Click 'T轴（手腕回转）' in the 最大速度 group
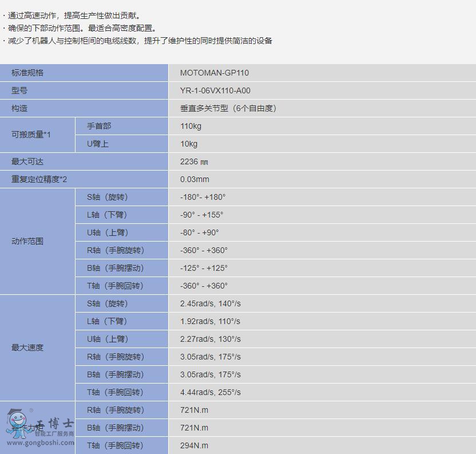This screenshot has height=454, width=476. 115,392
